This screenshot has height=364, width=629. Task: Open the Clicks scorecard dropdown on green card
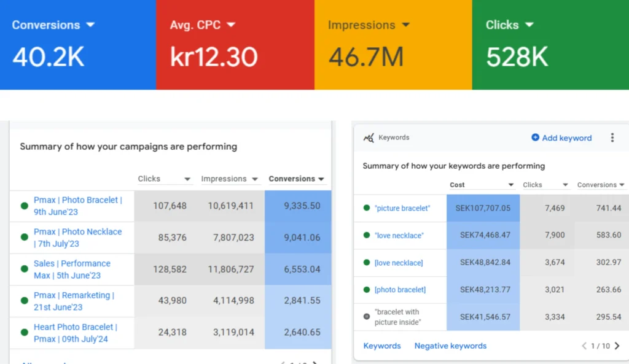click(529, 25)
